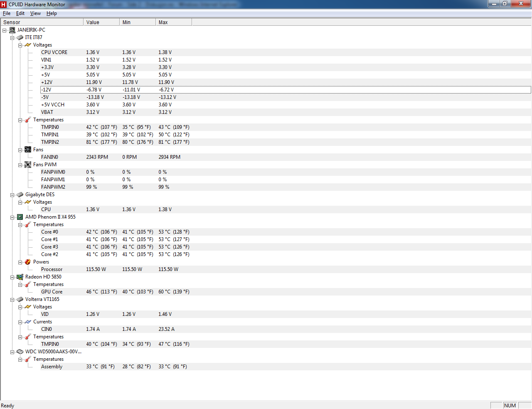Open the Help menu
This screenshot has width=532, height=409.
pos(52,13)
